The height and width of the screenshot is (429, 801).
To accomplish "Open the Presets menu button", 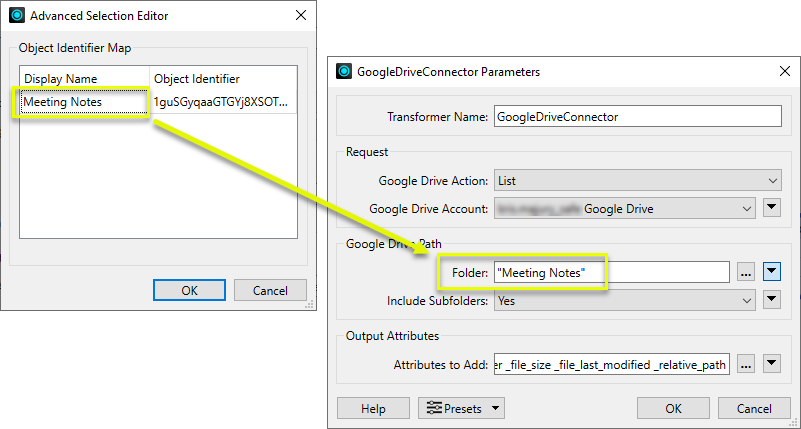I will point(461,408).
